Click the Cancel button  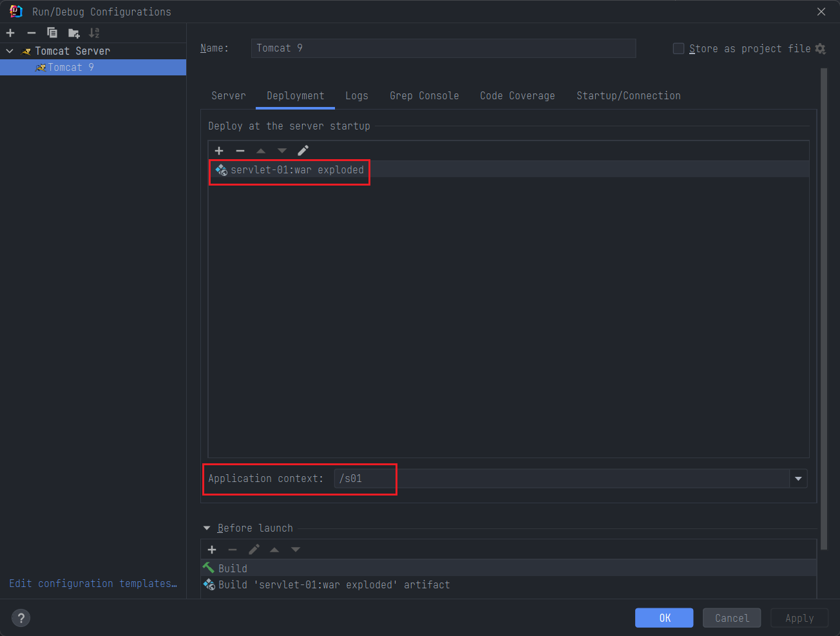pos(732,618)
